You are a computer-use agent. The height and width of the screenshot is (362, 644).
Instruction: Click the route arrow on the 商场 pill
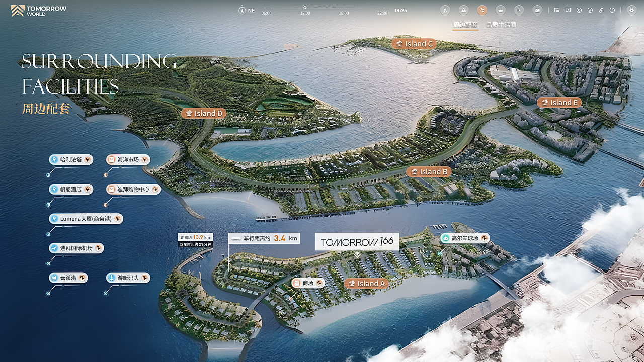coord(319,283)
